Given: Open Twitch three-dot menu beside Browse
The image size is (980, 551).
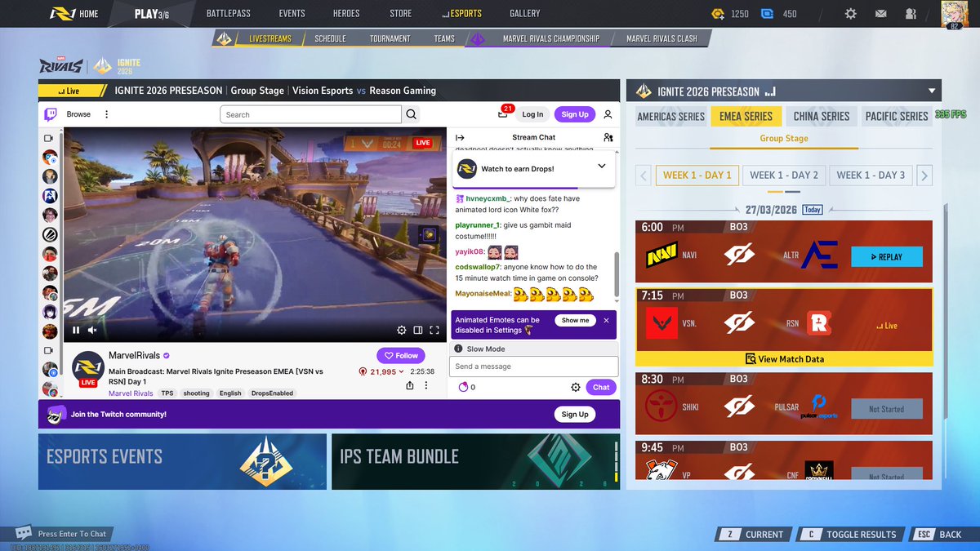Looking at the screenshot, I should click(106, 114).
